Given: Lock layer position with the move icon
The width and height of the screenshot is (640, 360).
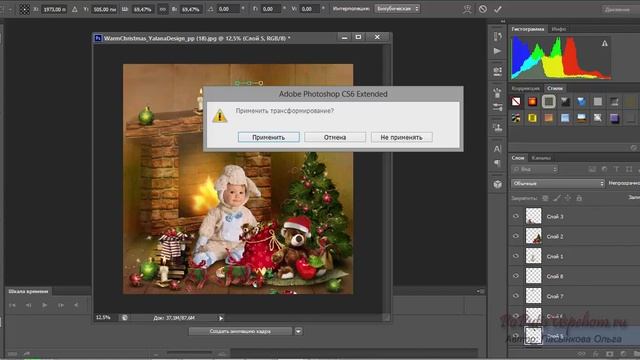Looking at the screenshot, I should 568,198.
